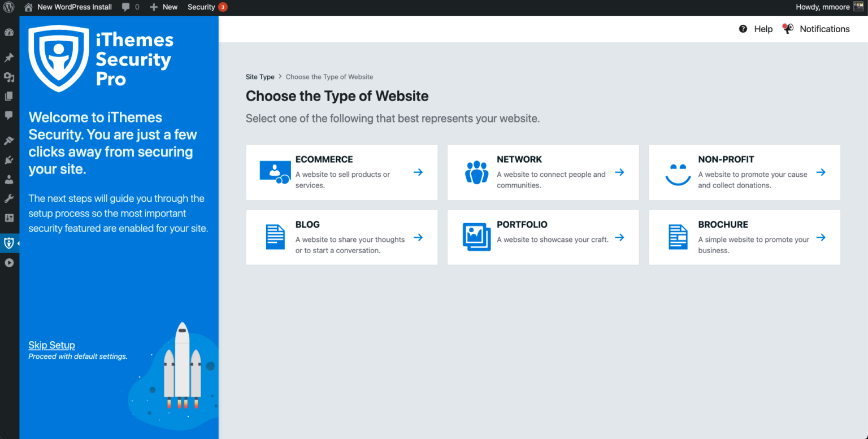
Task: Select the Ecommerce website type
Action: (x=341, y=172)
